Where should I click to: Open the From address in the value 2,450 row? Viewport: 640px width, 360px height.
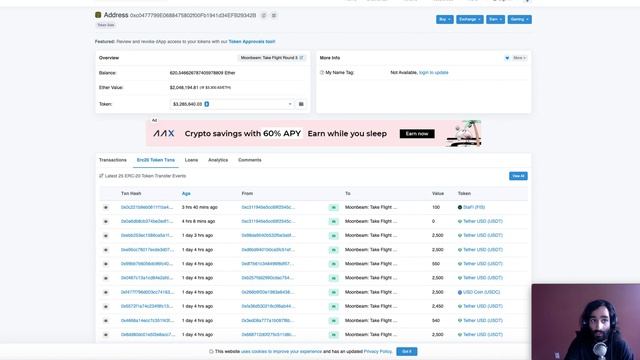(268, 306)
